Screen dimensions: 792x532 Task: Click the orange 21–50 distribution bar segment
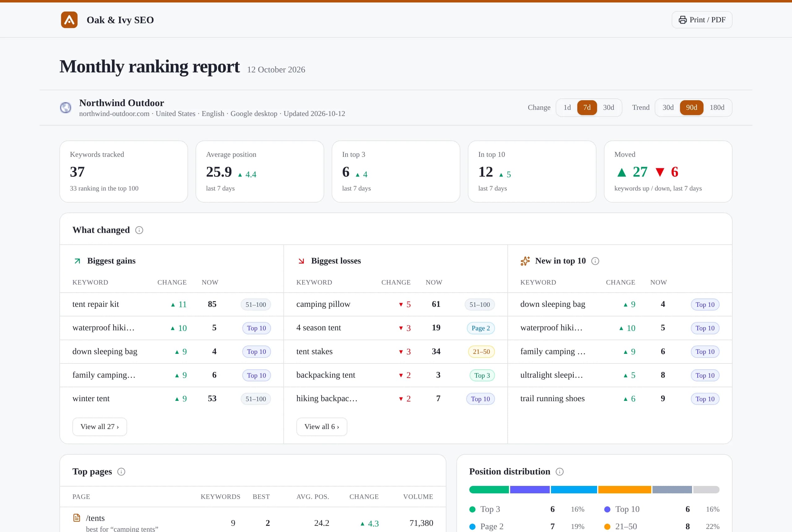[x=625, y=490]
